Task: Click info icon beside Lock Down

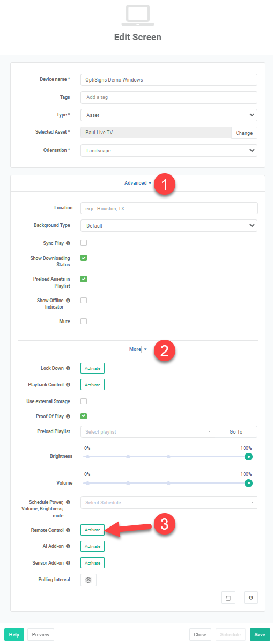Action: 68,368
